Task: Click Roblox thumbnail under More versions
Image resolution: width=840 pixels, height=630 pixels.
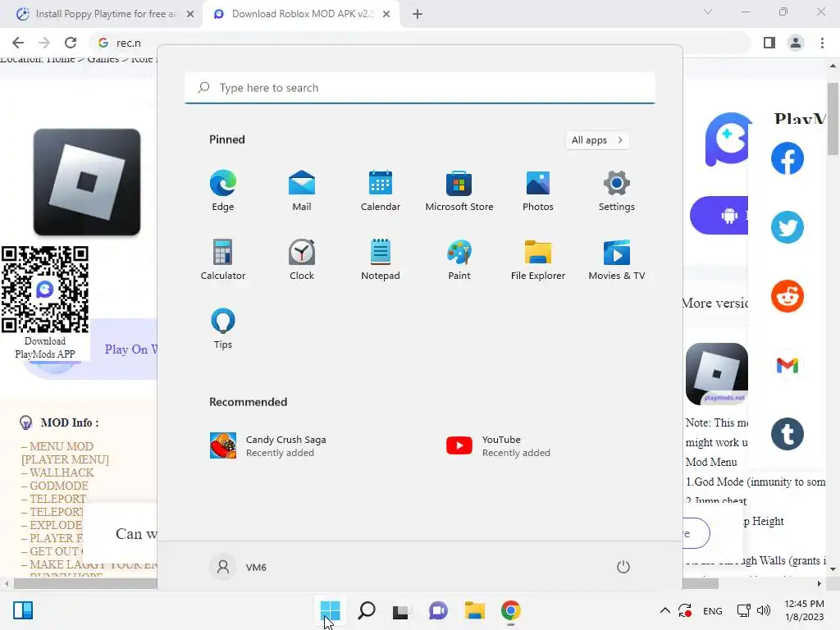Action: (x=717, y=374)
